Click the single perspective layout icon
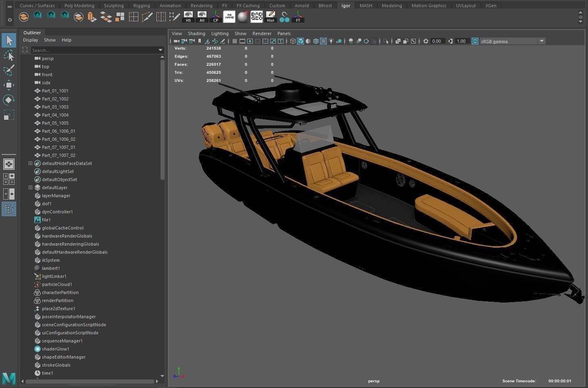Screen dimensions: 588x388 coord(9,164)
